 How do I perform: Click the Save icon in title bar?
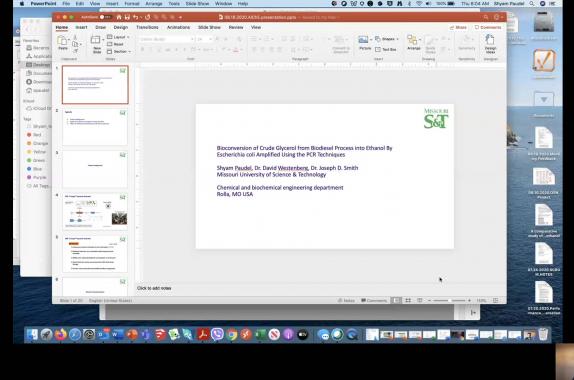point(127,17)
